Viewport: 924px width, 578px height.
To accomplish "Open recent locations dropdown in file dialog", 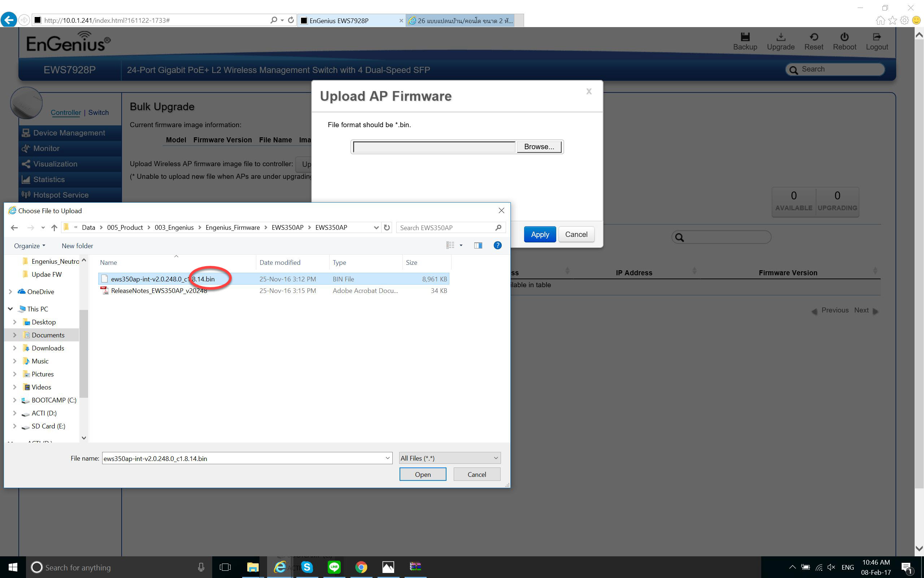I will [x=43, y=228].
